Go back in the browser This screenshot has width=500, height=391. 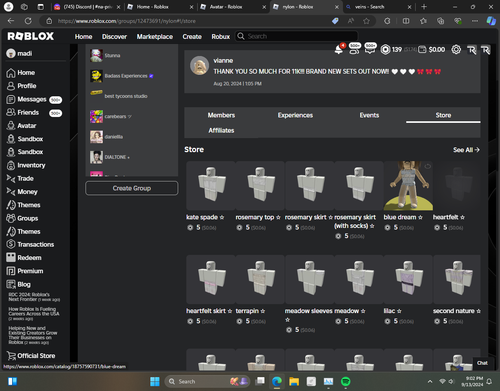pos(11,21)
